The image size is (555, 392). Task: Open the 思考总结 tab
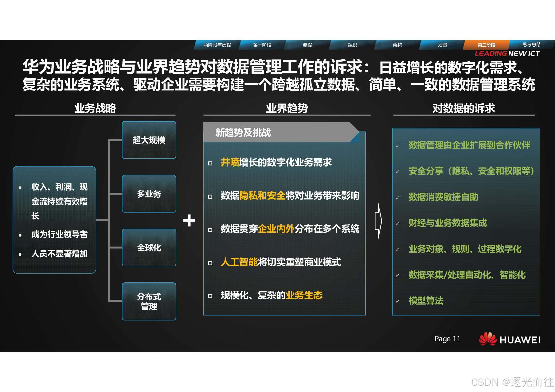[x=531, y=45]
